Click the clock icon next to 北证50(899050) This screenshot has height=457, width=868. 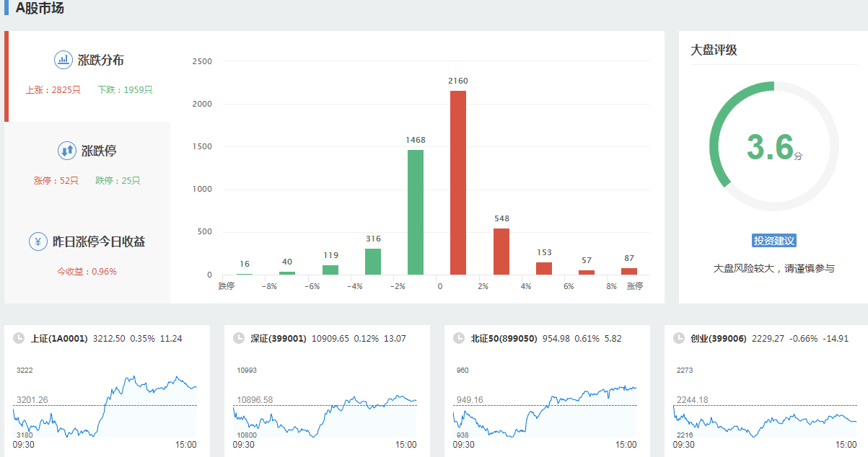point(457,338)
